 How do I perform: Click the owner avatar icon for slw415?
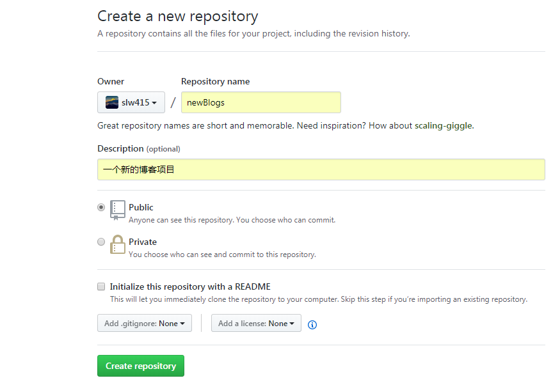click(x=112, y=102)
